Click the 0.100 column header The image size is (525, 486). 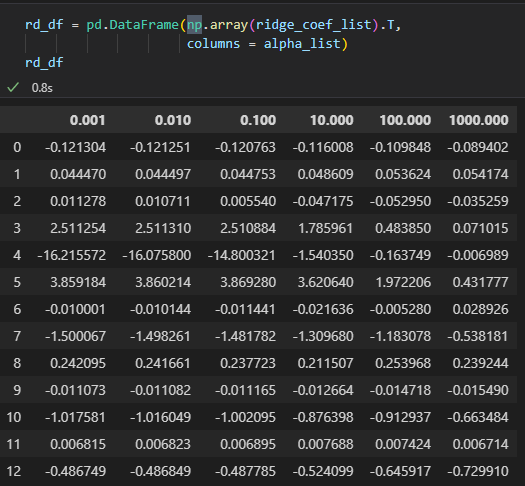(x=258, y=120)
